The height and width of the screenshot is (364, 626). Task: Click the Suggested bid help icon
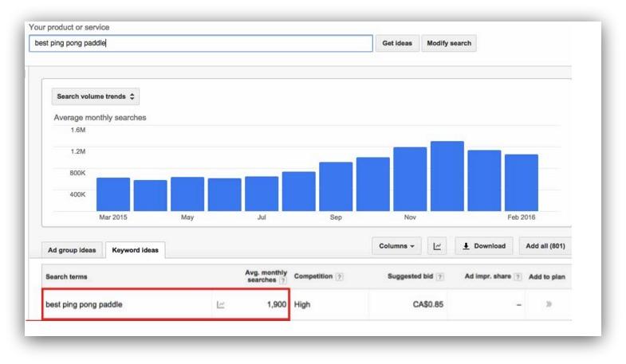click(x=440, y=276)
